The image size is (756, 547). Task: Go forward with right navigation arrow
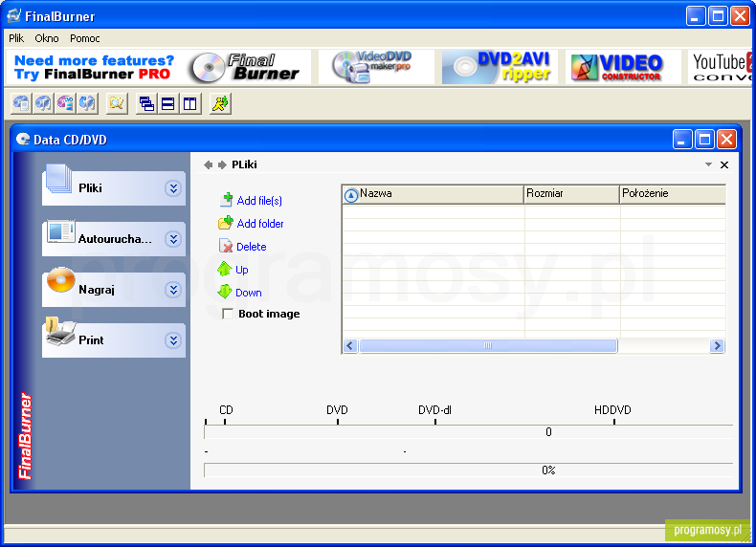click(x=222, y=164)
